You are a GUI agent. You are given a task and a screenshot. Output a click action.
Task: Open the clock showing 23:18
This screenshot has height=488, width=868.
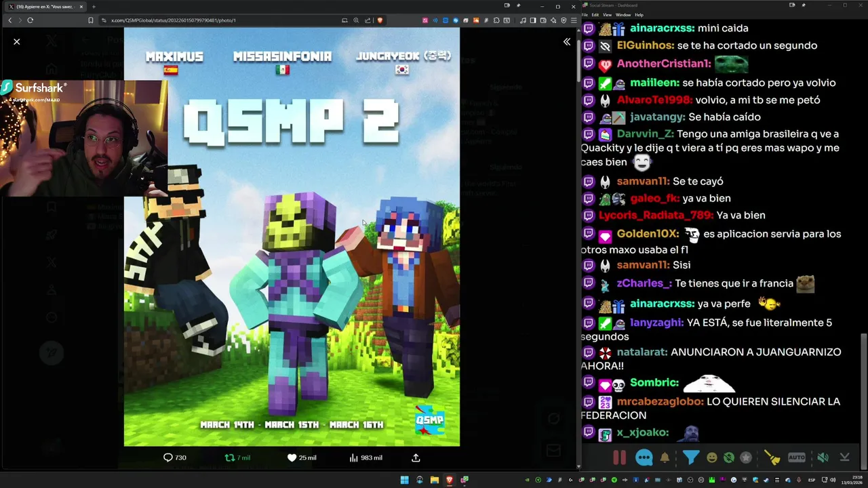click(852, 480)
